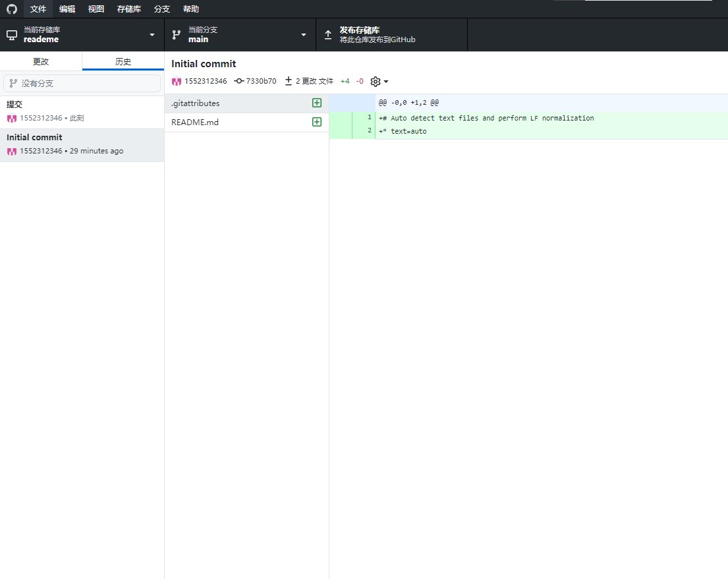This screenshot has height=579, width=728.
Task: Select the 提交 commit in history list
Action: [82, 111]
